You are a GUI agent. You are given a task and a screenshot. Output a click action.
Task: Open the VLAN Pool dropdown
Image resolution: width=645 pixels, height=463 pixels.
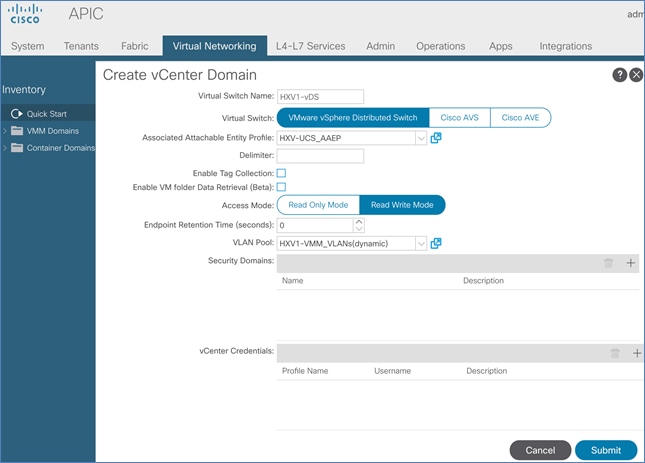pyautogui.click(x=421, y=244)
